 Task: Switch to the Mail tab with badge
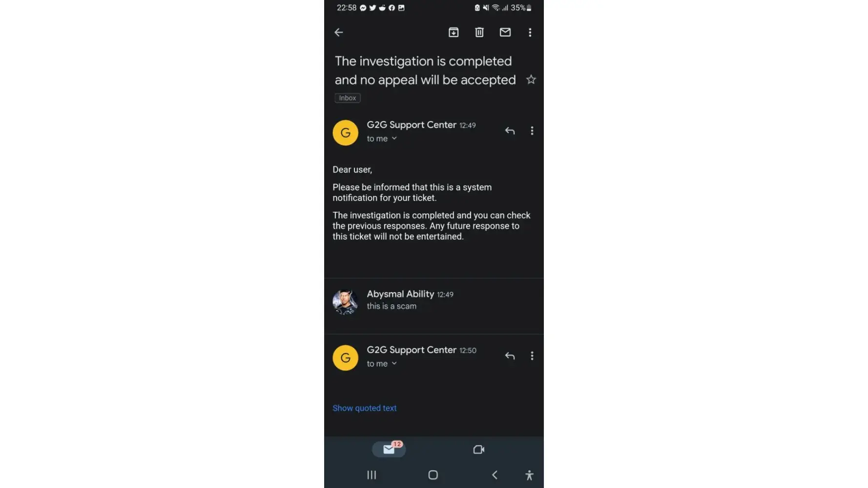click(x=389, y=449)
